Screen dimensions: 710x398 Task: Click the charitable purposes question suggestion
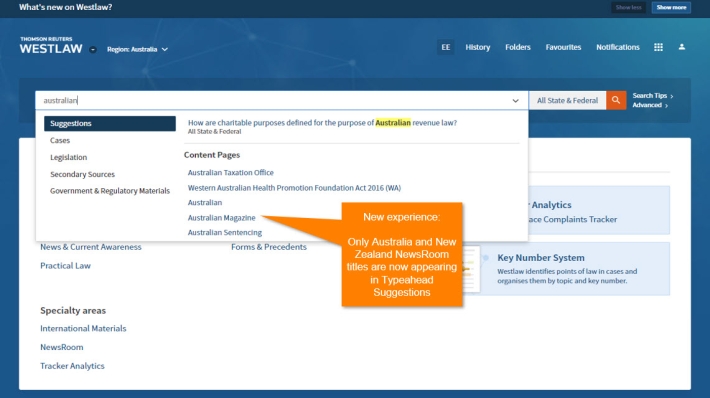click(322, 123)
